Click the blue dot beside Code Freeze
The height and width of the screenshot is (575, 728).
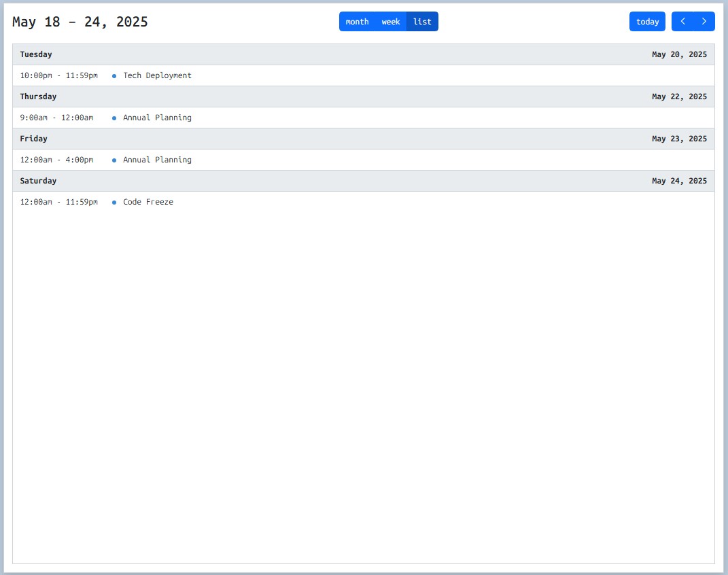pos(114,203)
